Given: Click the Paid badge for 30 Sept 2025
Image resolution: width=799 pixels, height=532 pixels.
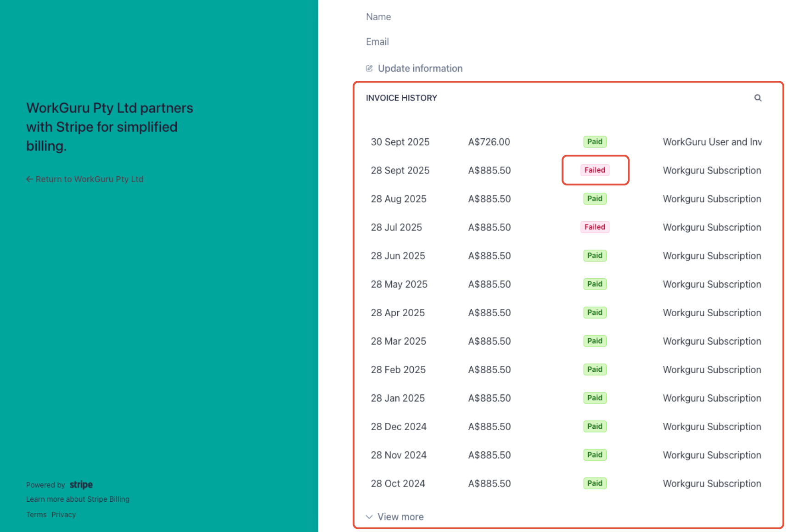Looking at the screenshot, I should click(x=595, y=142).
